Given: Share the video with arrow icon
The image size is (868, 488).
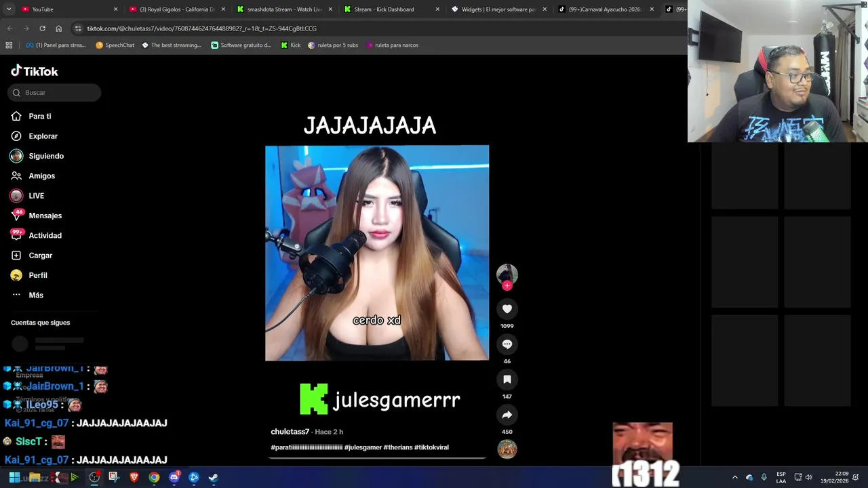Looking at the screenshot, I should (507, 415).
